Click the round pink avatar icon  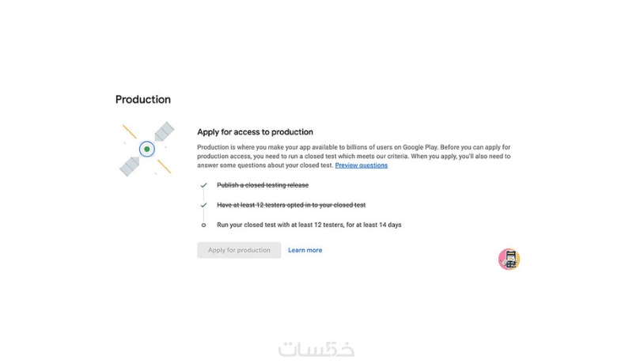[x=509, y=259]
